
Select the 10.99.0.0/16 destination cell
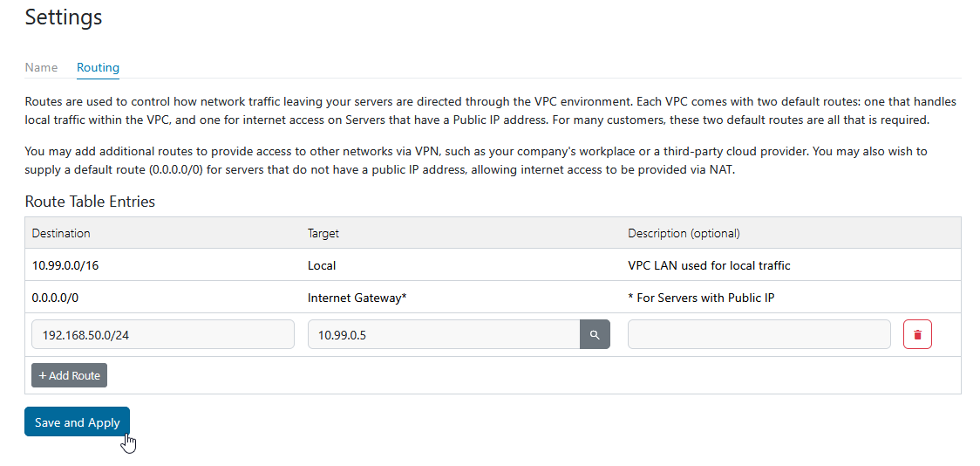pyautogui.click(x=65, y=266)
